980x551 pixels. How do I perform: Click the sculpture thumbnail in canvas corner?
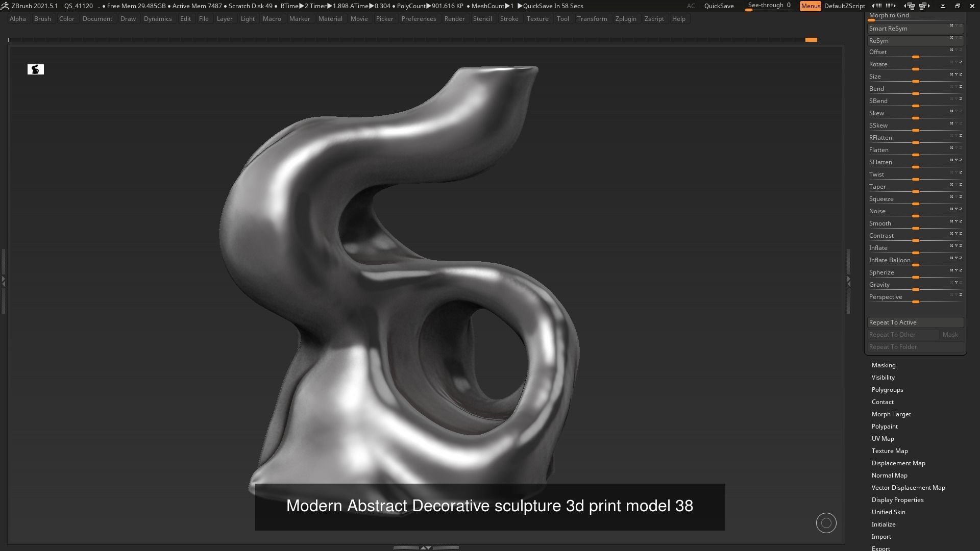coord(36,69)
